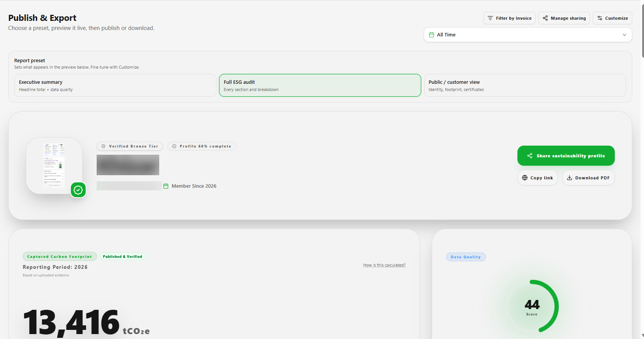Open the Customize options
This screenshot has width=644, height=339.
pyautogui.click(x=612, y=18)
